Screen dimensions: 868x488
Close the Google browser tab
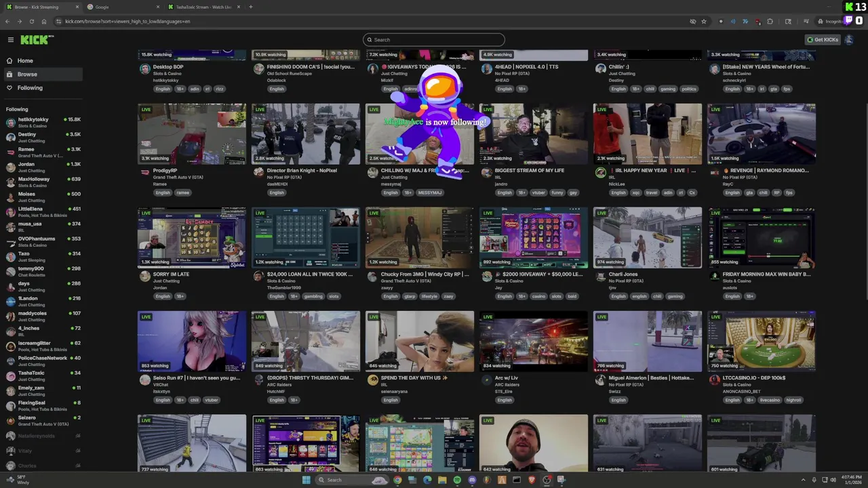coord(158,7)
